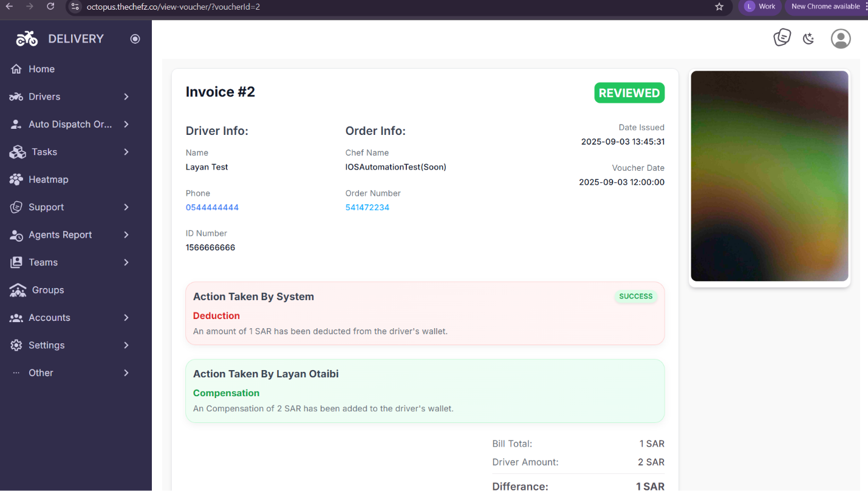This screenshot has width=868, height=491.
Task: Expand the Tasks submenu arrow
Action: (x=126, y=152)
